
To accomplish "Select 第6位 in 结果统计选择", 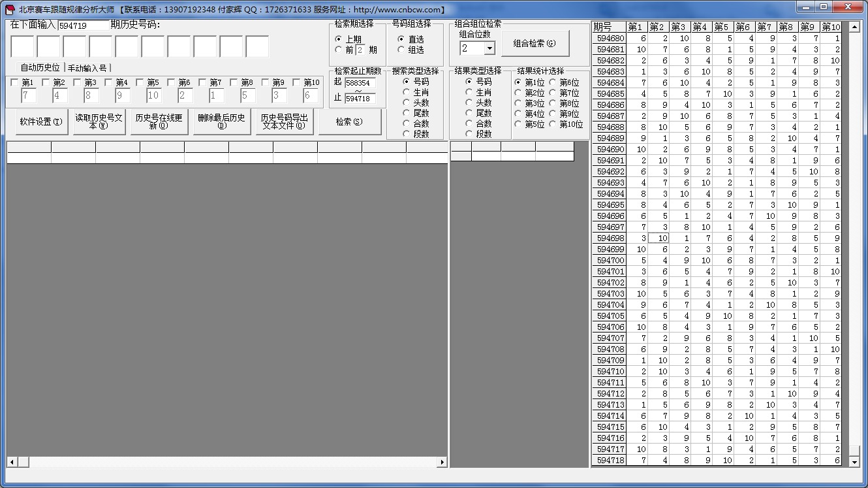I will [553, 82].
